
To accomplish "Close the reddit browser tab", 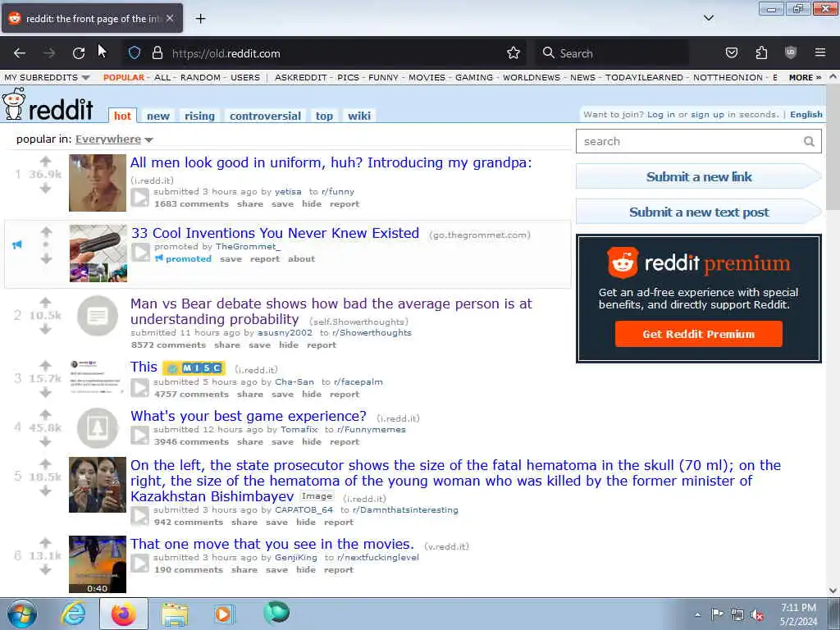I will coord(170,18).
